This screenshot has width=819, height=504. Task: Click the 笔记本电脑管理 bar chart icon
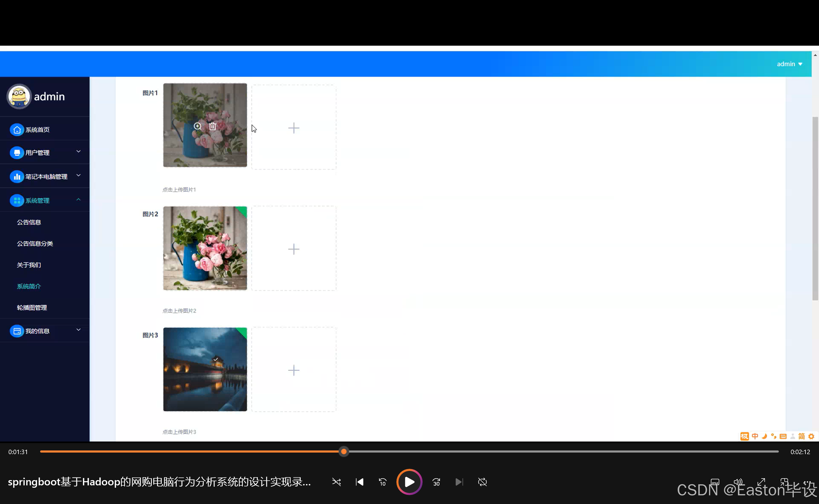pos(17,177)
